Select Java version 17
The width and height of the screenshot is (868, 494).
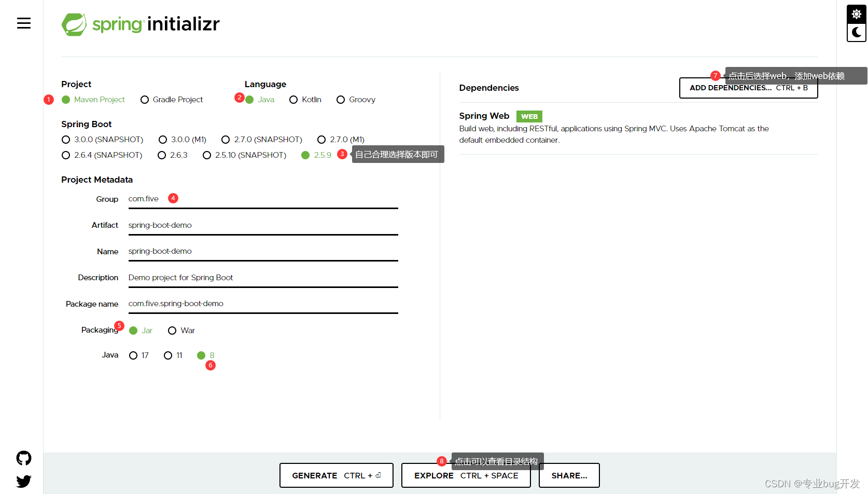(139, 355)
